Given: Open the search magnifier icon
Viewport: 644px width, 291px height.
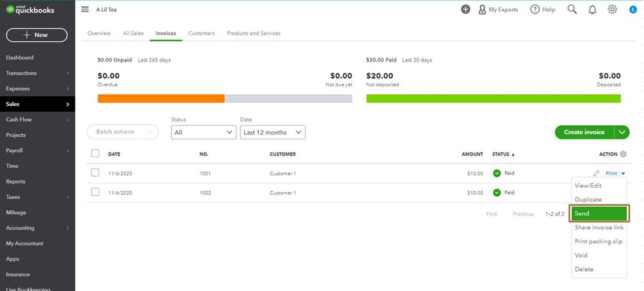Looking at the screenshot, I should pyautogui.click(x=572, y=10).
